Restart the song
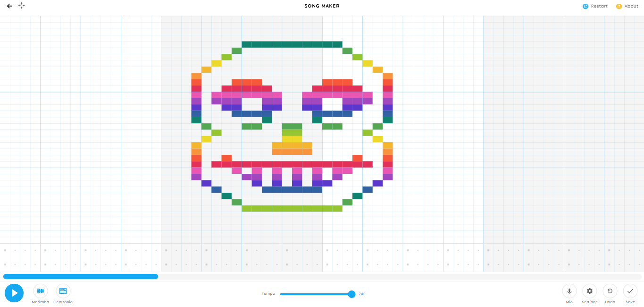The image size is (644, 307). pyautogui.click(x=595, y=6)
